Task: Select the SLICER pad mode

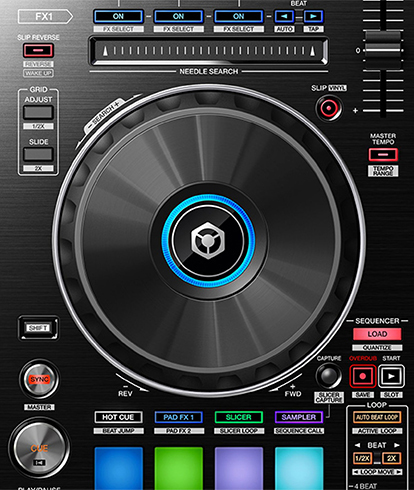Action: pos(238,417)
